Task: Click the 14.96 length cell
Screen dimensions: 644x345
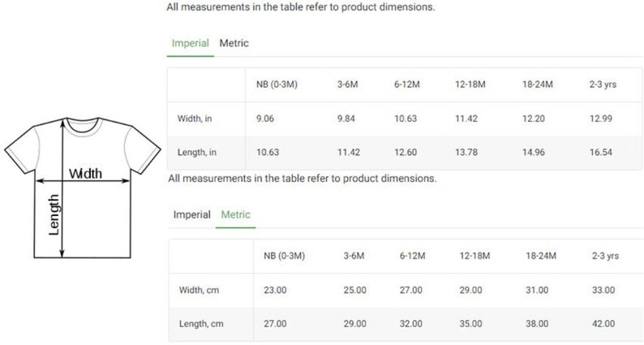Action: pos(534,152)
